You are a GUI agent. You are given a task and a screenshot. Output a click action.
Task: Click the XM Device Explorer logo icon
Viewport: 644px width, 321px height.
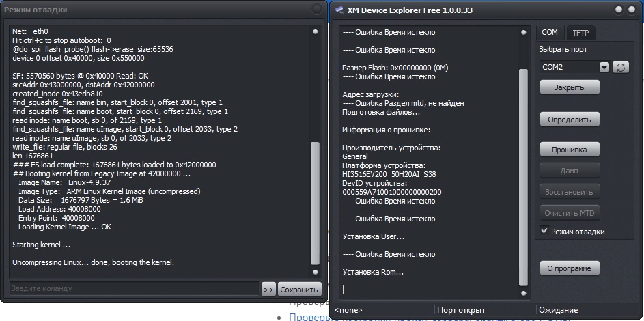click(340, 10)
